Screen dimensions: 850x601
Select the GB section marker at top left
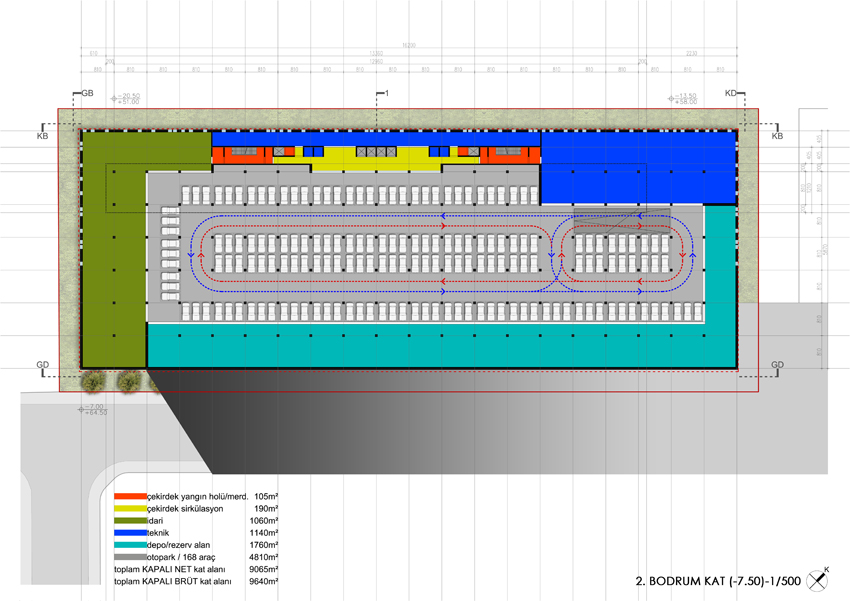click(x=87, y=93)
